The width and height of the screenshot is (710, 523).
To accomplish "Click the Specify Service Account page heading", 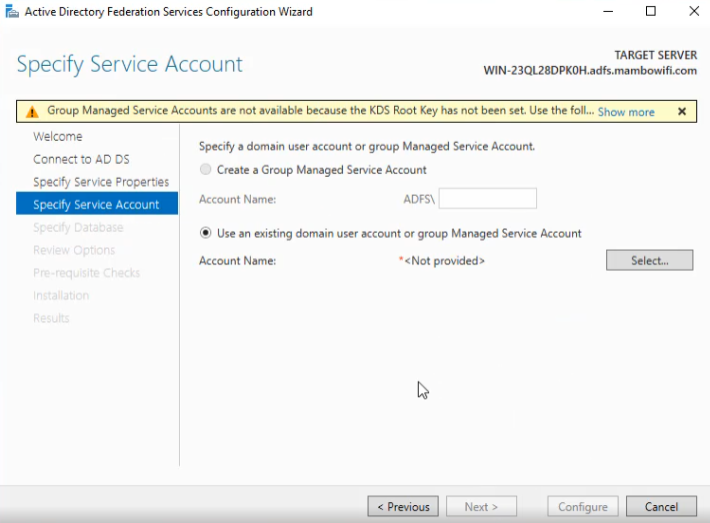I will click(130, 64).
